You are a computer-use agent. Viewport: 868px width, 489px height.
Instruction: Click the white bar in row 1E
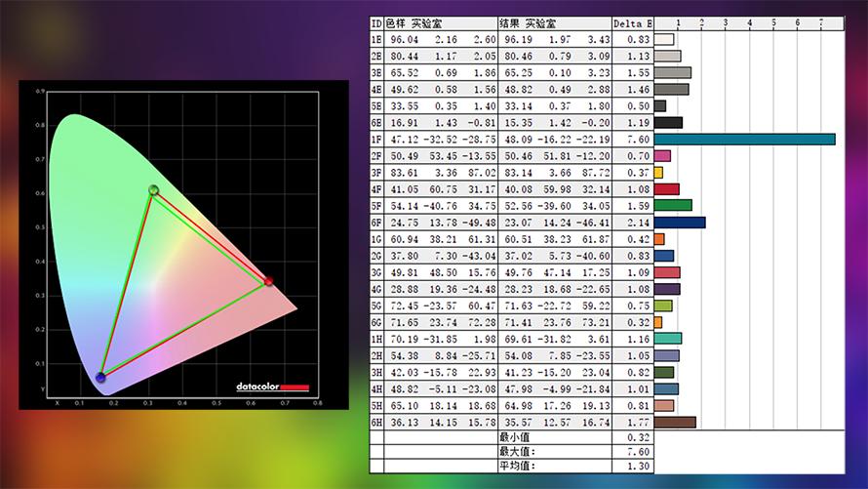click(x=664, y=39)
